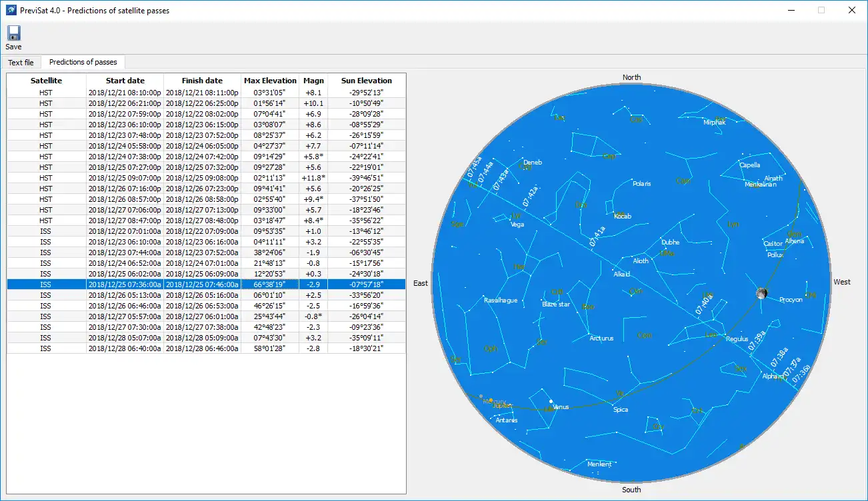Click the Save floppy disk icon
This screenshot has width=868, height=501.
(13, 33)
